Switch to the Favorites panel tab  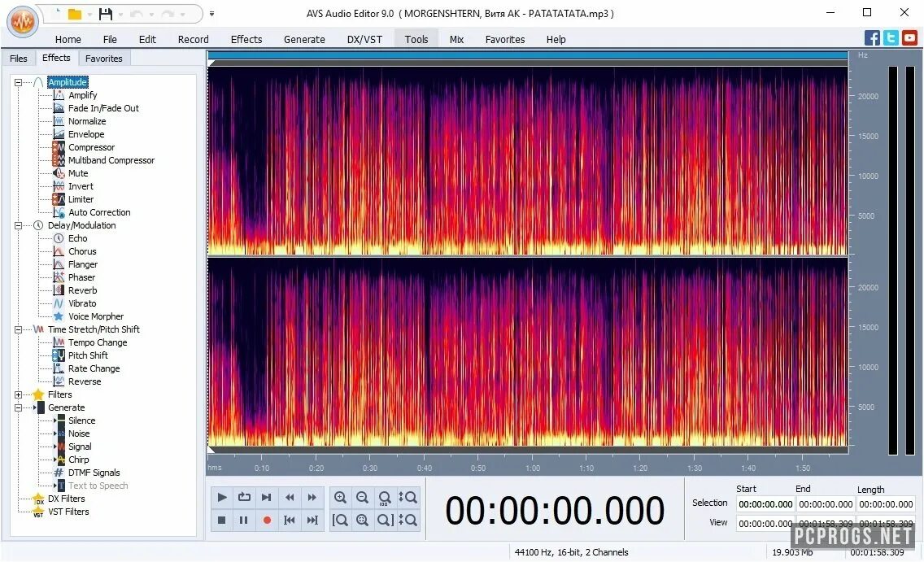click(x=104, y=59)
